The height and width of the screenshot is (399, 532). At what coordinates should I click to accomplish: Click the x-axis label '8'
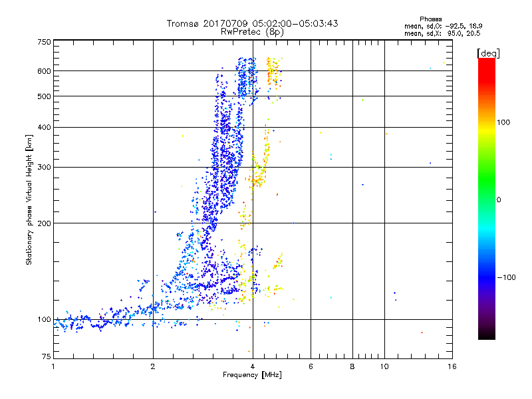352,366
